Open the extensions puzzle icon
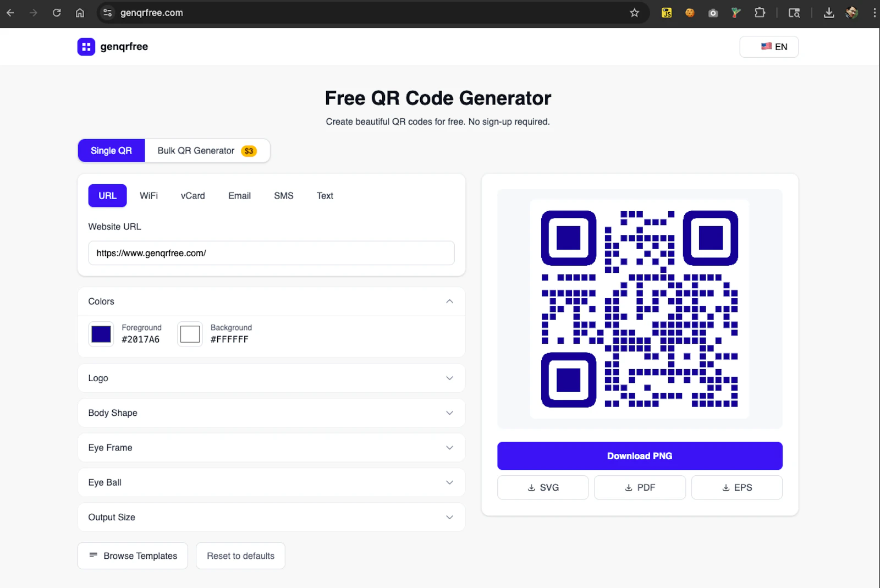 (760, 13)
